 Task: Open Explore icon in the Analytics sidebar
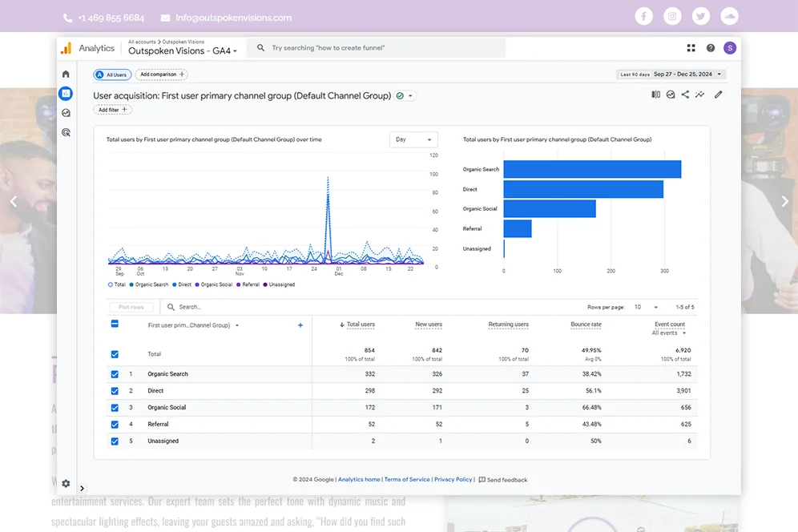66,113
